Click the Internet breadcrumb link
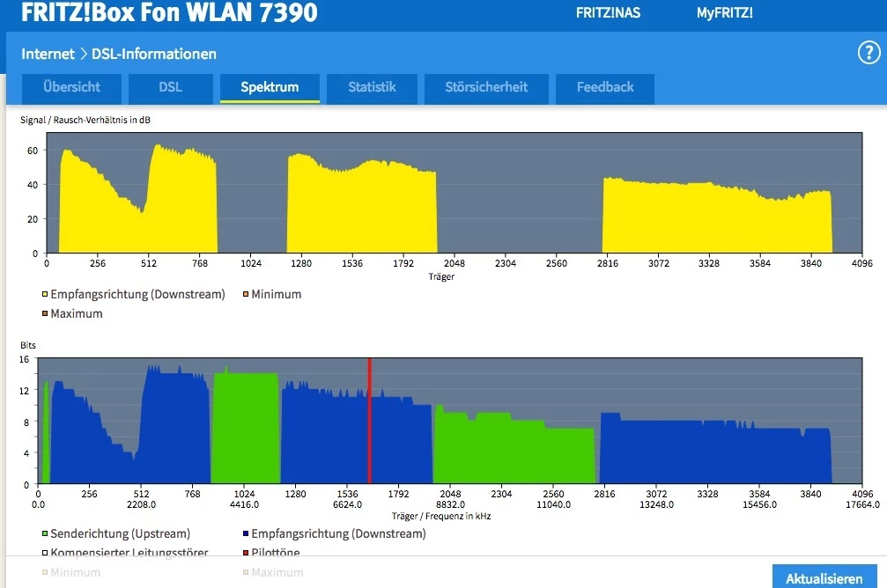The width and height of the screenshot is (887, 588). [48, 54]
